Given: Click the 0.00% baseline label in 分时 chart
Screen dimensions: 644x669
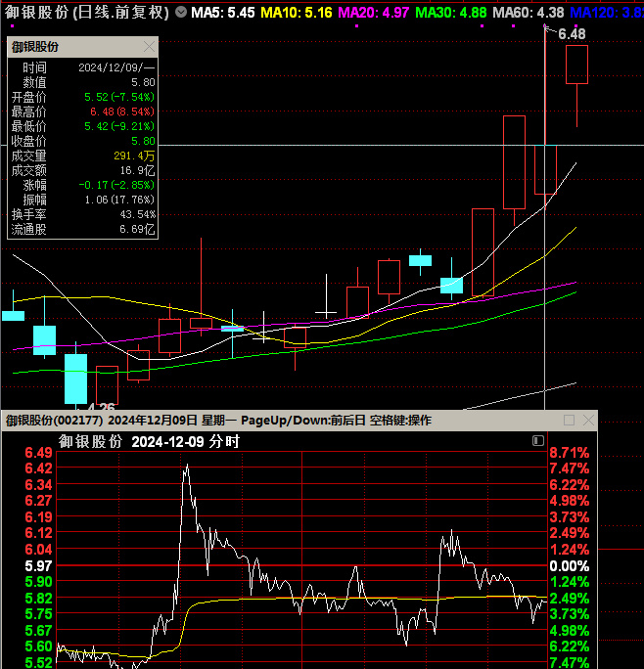Looking at the screenshot, I should click(568, 566).
